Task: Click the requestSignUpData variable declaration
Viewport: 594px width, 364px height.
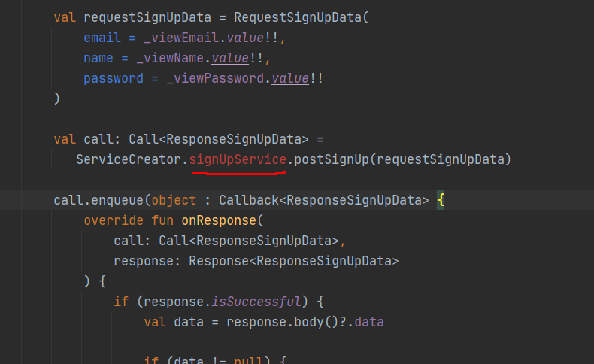Action: [147, 17]
